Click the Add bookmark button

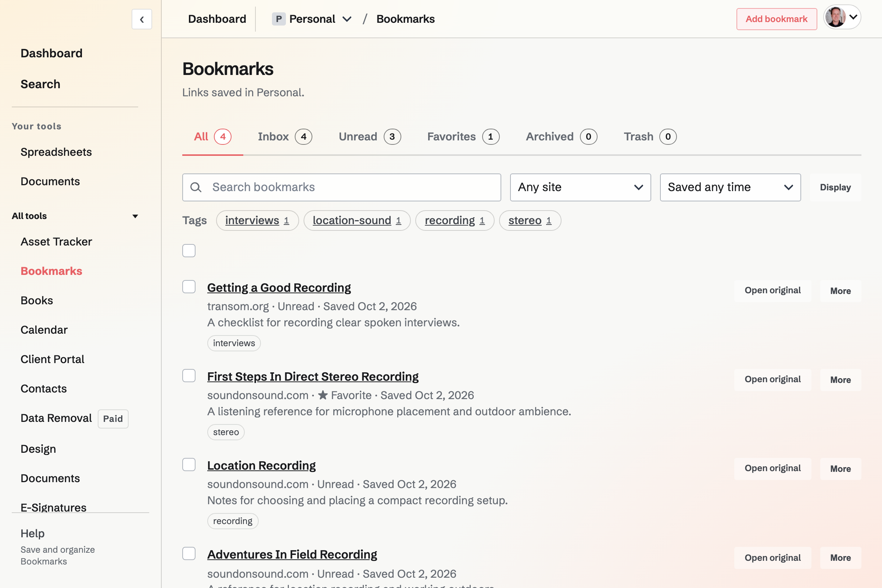point(776,19)
